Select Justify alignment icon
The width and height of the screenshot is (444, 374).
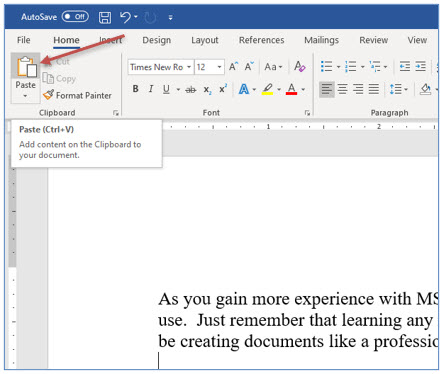(374, 89)
